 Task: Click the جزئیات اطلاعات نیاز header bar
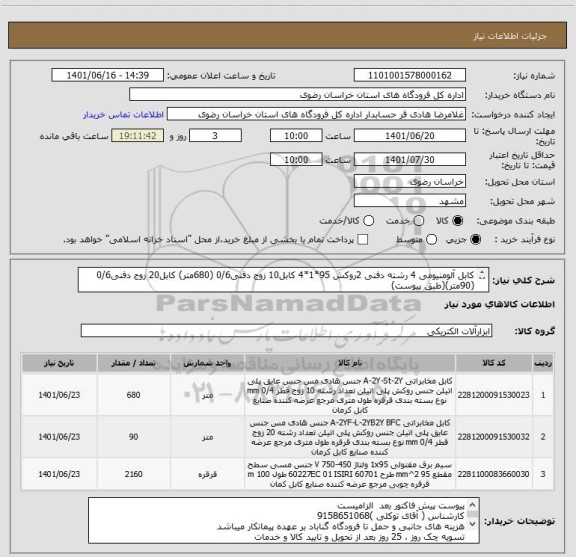(287, 35)
